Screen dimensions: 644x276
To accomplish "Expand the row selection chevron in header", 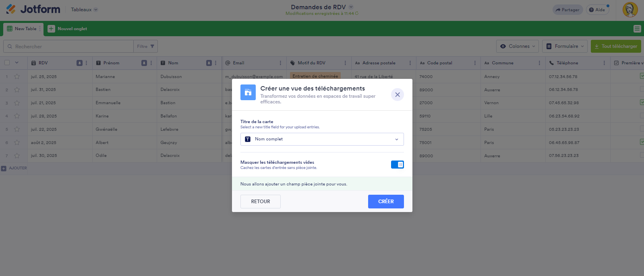I will click(17, 63).
